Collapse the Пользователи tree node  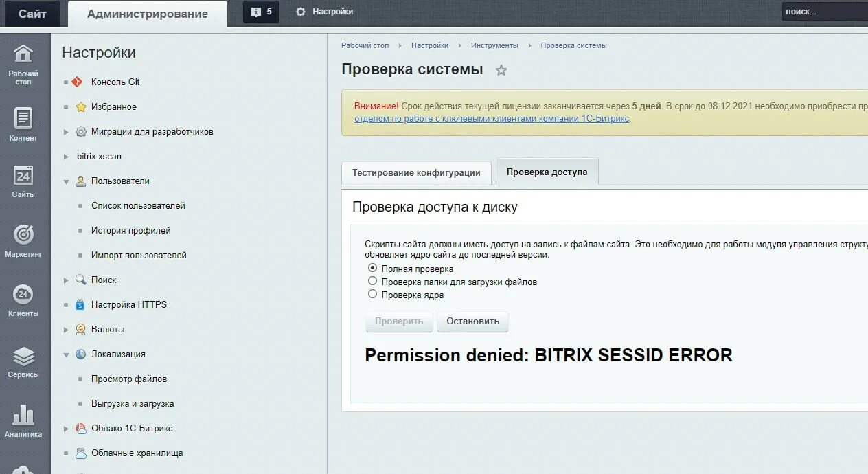coord(66,181)
